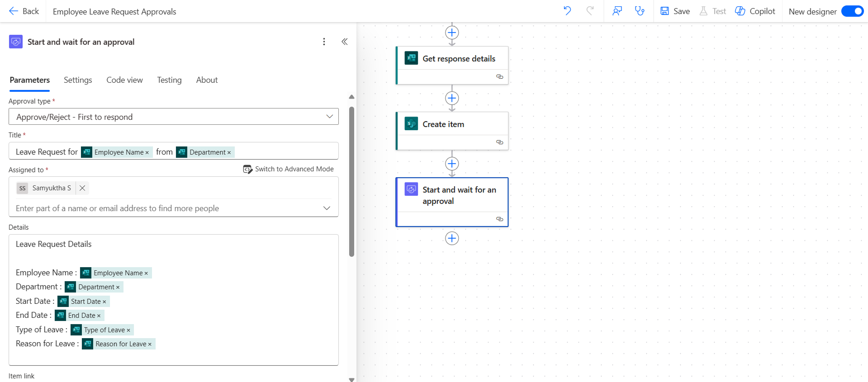Click the Title input field
This screenshot has height=382, width=868.
pyautogui.click(x=174, y=151)
